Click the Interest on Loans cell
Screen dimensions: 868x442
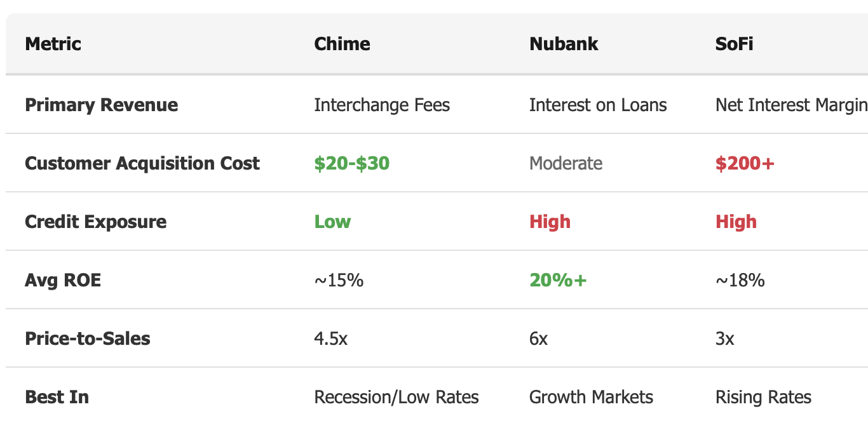pyautogui.click(x=598, y=105)
